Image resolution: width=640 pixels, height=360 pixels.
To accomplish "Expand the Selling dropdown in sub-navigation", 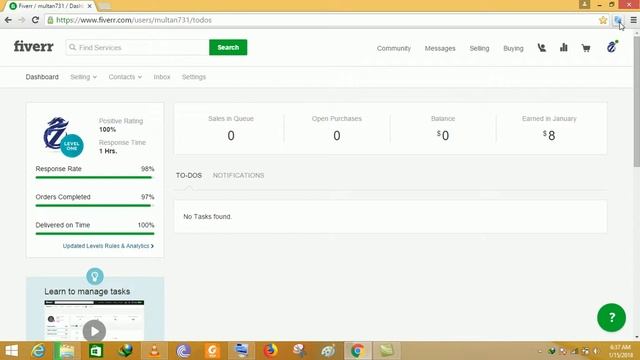I will coord(83,77).
